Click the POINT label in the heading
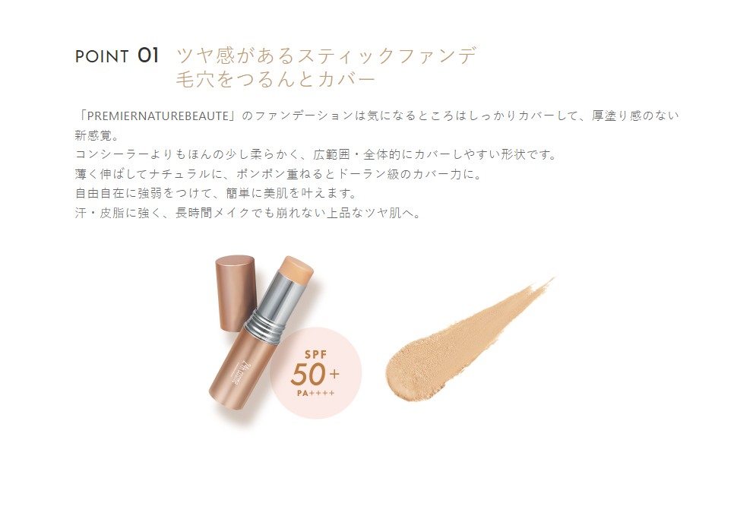Viewport: 756px width, 532px height. (x=102, y=57)
